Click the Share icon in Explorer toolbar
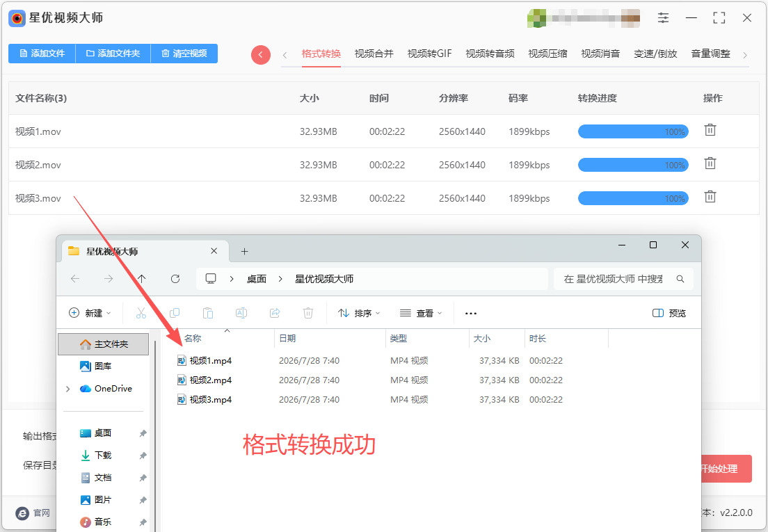Screen dimensions: 768x532 [275, 313]
